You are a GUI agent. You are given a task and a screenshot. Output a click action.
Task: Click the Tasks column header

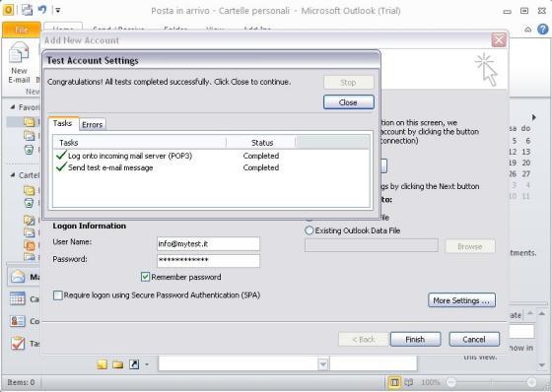pyautogui.click(x=140, y=143)
